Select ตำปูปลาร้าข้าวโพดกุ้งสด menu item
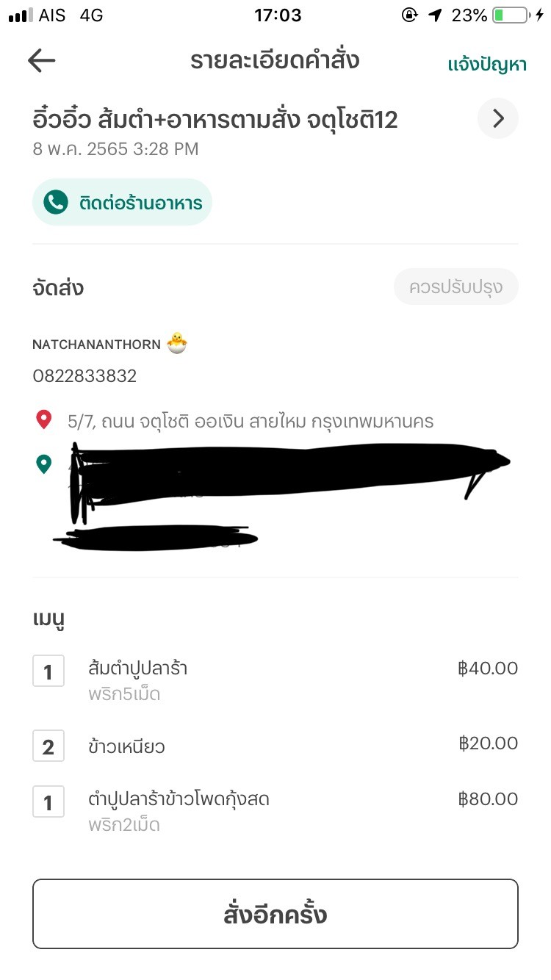This screenshot has width=551, height=980. point(179,799)
